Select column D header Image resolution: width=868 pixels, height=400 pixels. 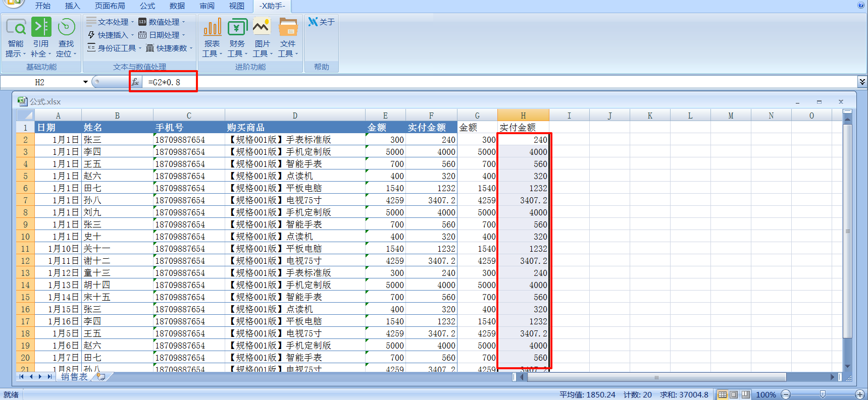point(295,115)
